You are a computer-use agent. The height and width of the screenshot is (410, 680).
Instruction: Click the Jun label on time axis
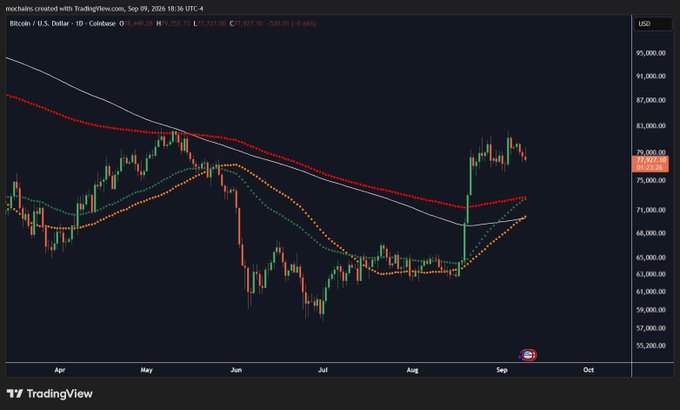point(236,370)
